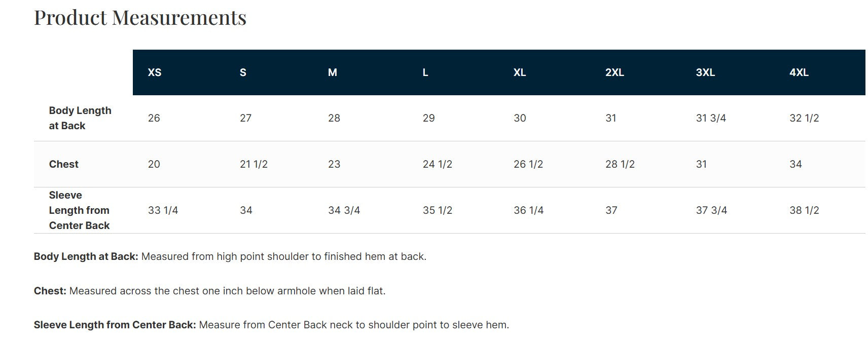Select the 34 chest value for 4XL
The width and height of the screenshot is (868, 343).
coord(795,164)
